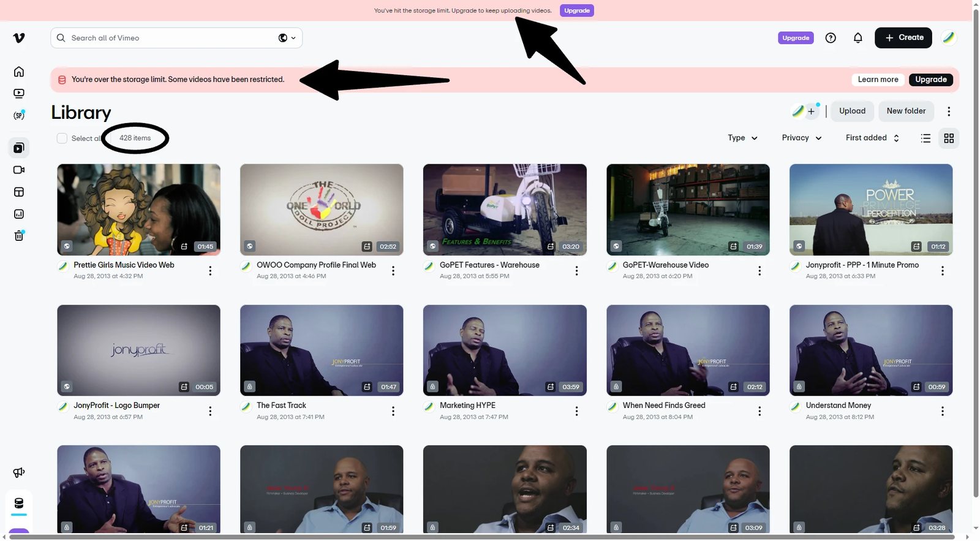980x541 pixels.
Task: Open options for Prettie Girls Music Video Web
Action: (210, 271)
